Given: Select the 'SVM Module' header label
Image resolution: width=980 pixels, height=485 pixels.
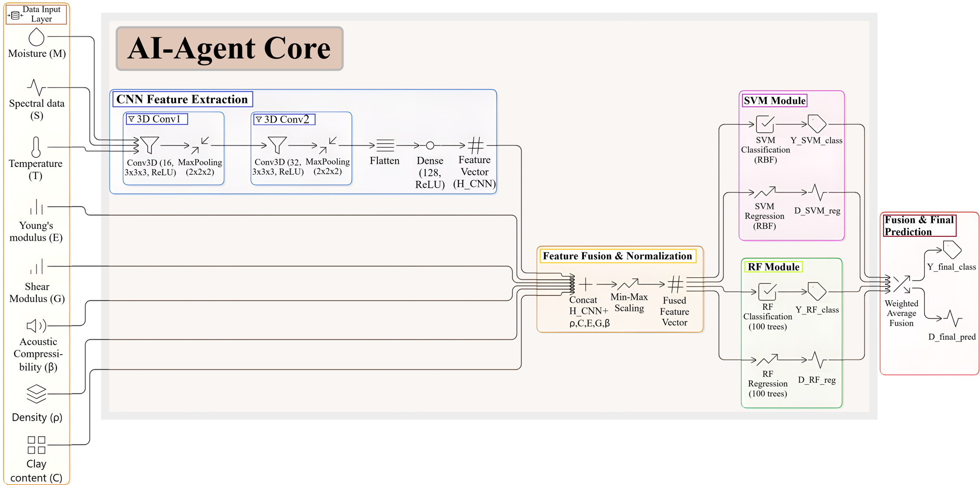Looking at the screenshot, I should (775, 101).
